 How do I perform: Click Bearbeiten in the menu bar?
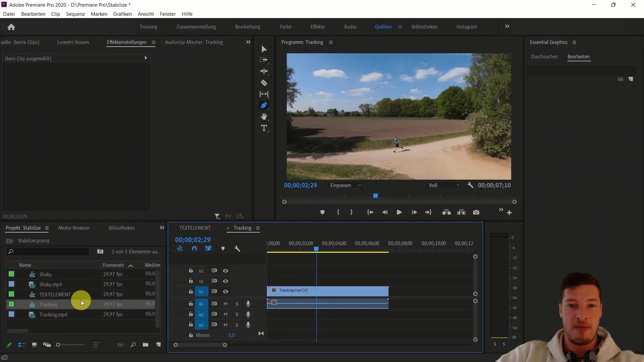click(33, 14)
